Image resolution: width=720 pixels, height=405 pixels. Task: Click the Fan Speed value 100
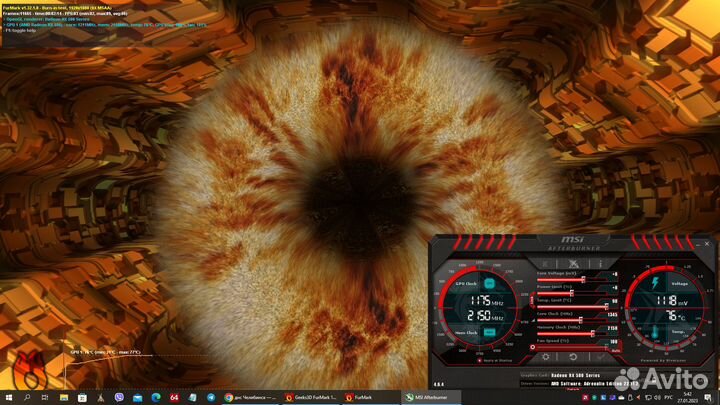click(x=613, y=342)
